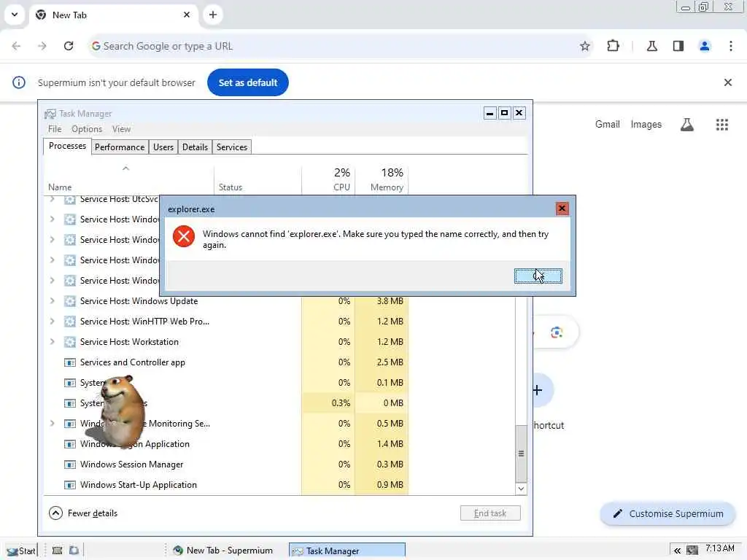Viewport: 747px width, 560px height.
Task: Dismiss the default browser info bar
Action: pyautogui.click(x=727, y=82)
